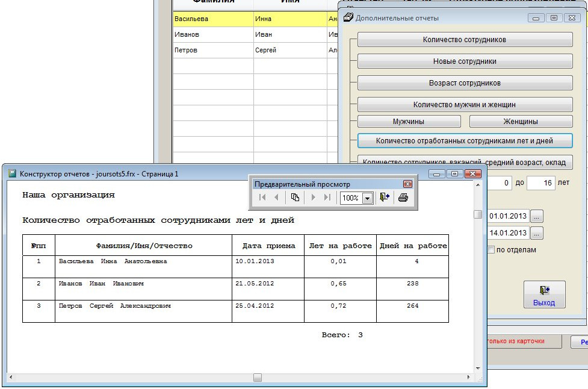Go to next page of preview
Viewport: 588px width, 389px height.
pyautogui.click(x=314, y=198)
